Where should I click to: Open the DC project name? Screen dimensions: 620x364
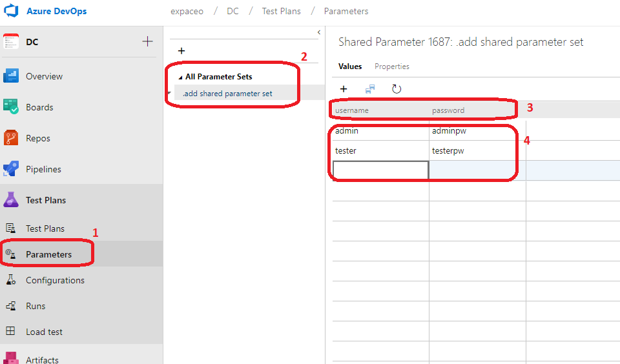32,42
